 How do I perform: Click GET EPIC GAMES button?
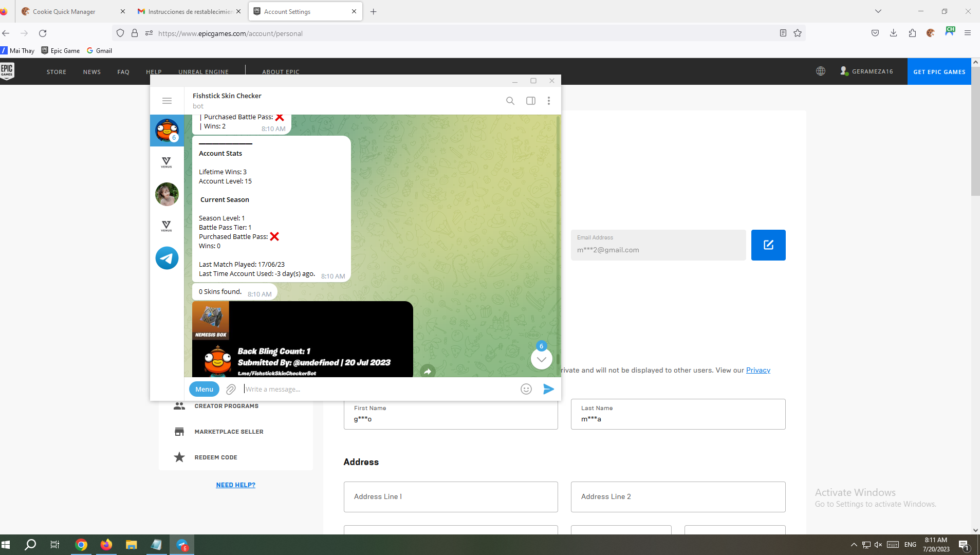(x=939, y=71)
